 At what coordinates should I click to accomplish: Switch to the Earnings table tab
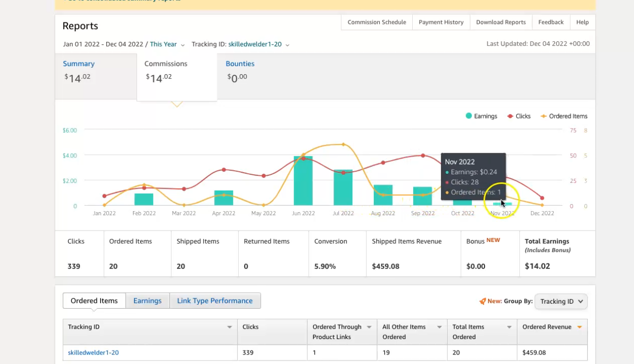pyautogui.click(x=148, y=301)
